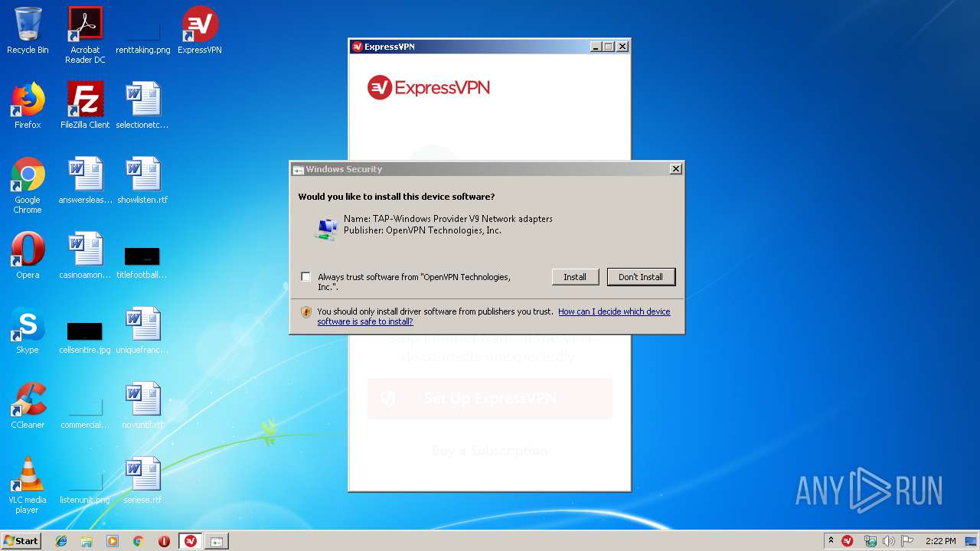980x551 pixels.
Task: Click the volume speaker tray icon
Action: 889,541
